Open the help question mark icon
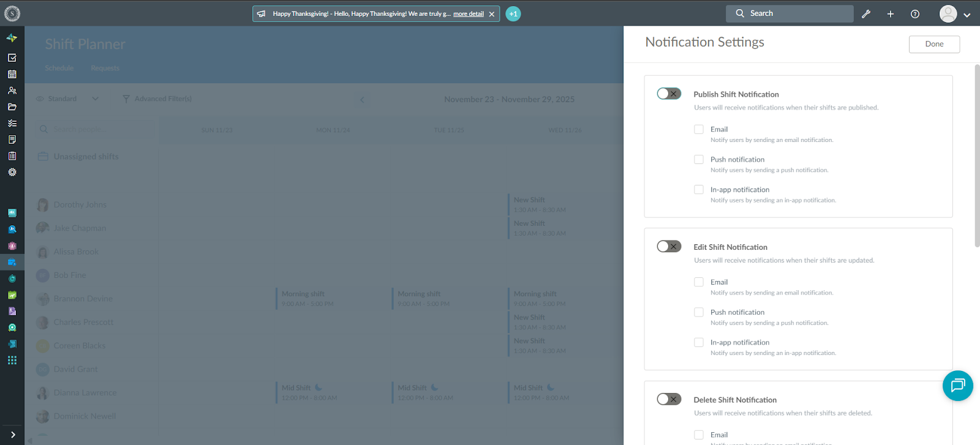Viewport: 980px width, 445px height. tap(915, 14)
